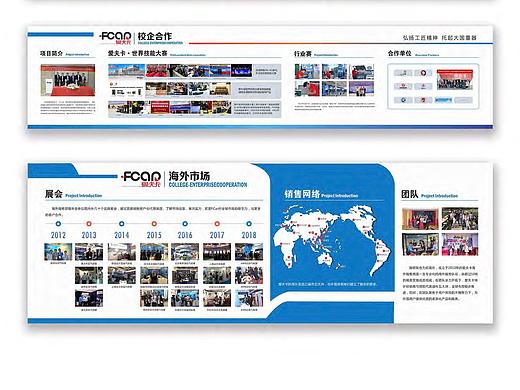Screen dimensions: 520x390
Task: Click the FCAR logo on the 校企合作 board
Action: click(x=115, y=38)
